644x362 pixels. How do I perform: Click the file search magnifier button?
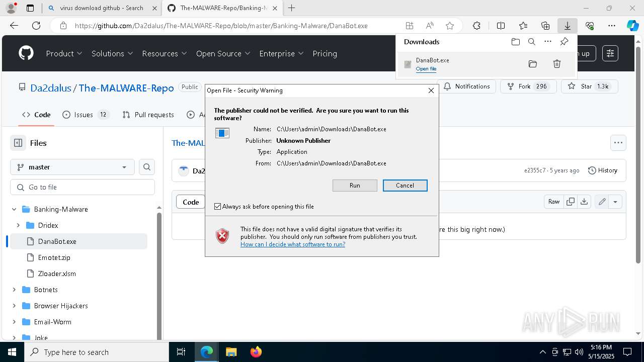pyautogui.click(x=147, y=167)
